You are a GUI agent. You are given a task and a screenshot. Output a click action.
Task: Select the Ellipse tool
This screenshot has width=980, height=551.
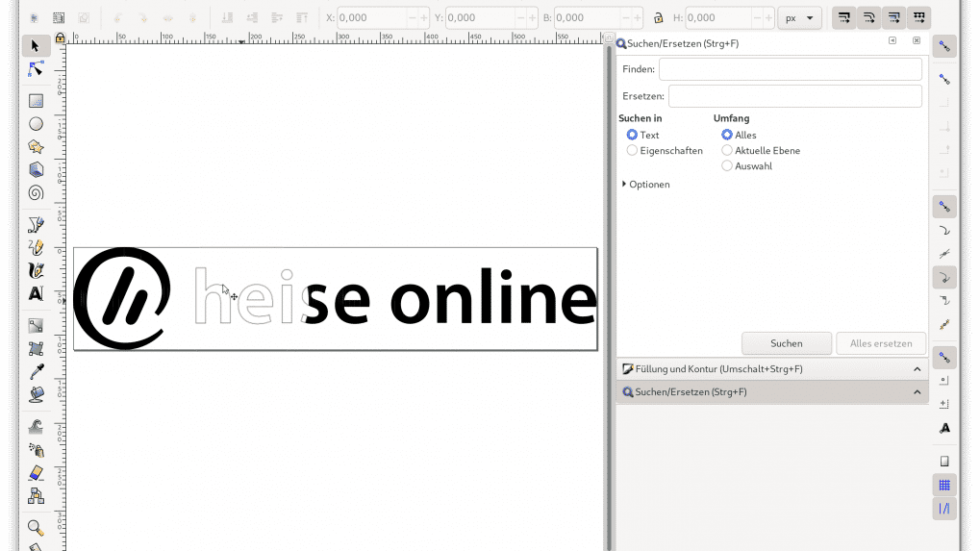(36, 124)
